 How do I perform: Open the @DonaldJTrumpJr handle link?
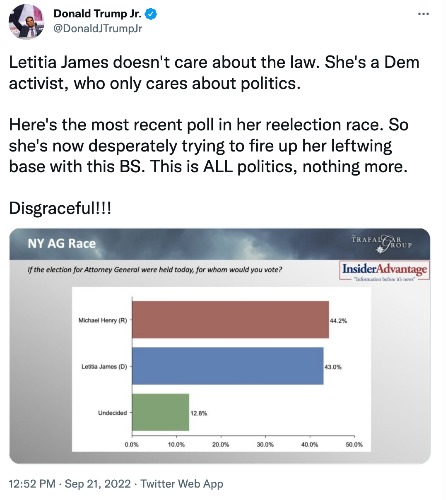[x=98, y=28]
